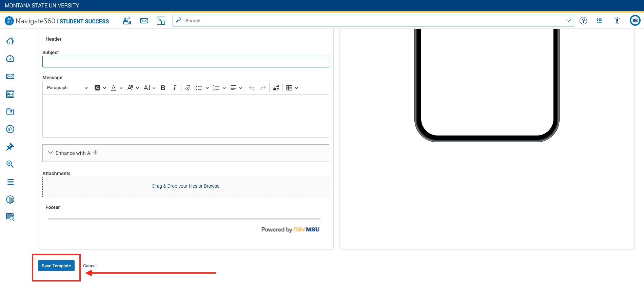
Task: Open the folder bookmark icon in sidebar
Action: tap(10, 111)
